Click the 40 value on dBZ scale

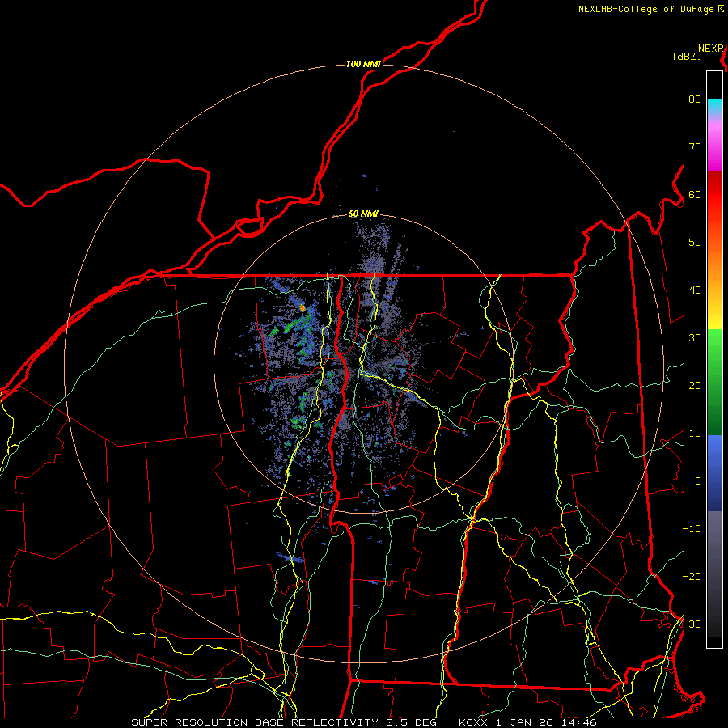695,290
